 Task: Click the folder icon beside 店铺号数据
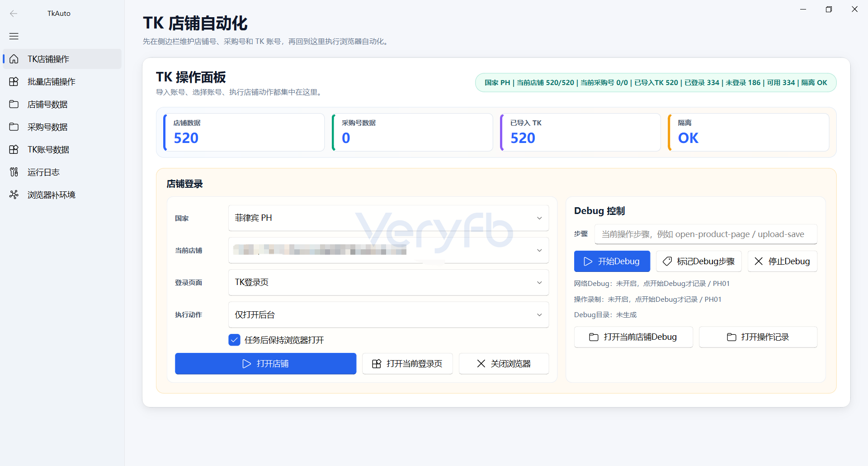pos(14,105)
